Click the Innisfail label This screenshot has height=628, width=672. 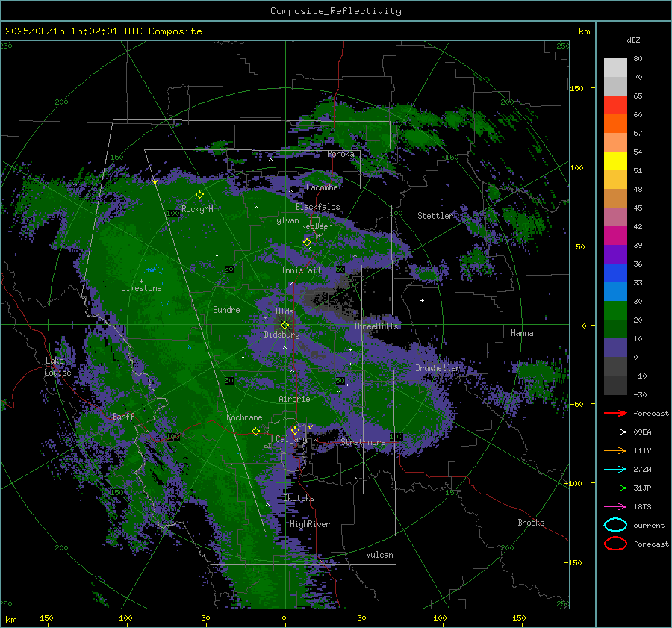pos(301,270)
